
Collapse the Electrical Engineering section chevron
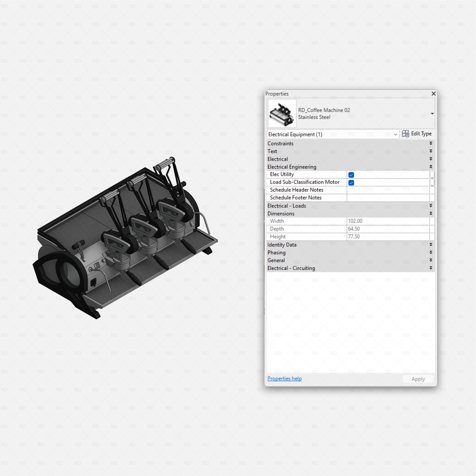(431, 167)
